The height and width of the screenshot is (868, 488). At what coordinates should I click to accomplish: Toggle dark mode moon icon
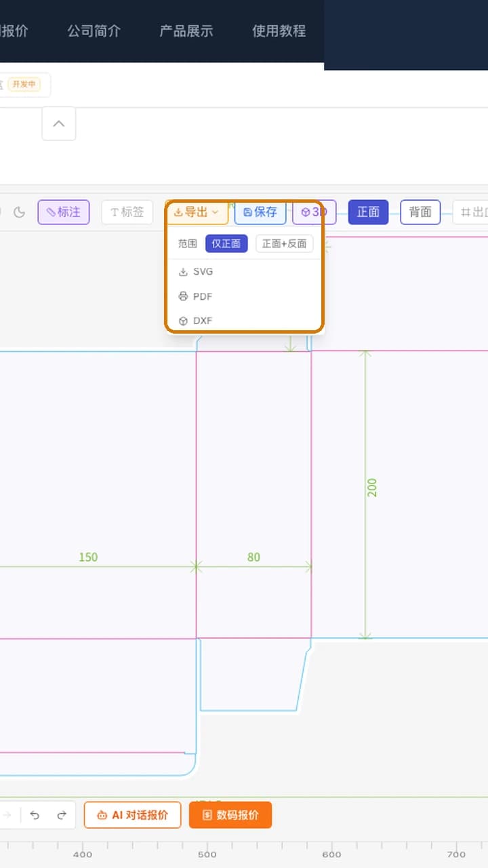click(19, 212)
